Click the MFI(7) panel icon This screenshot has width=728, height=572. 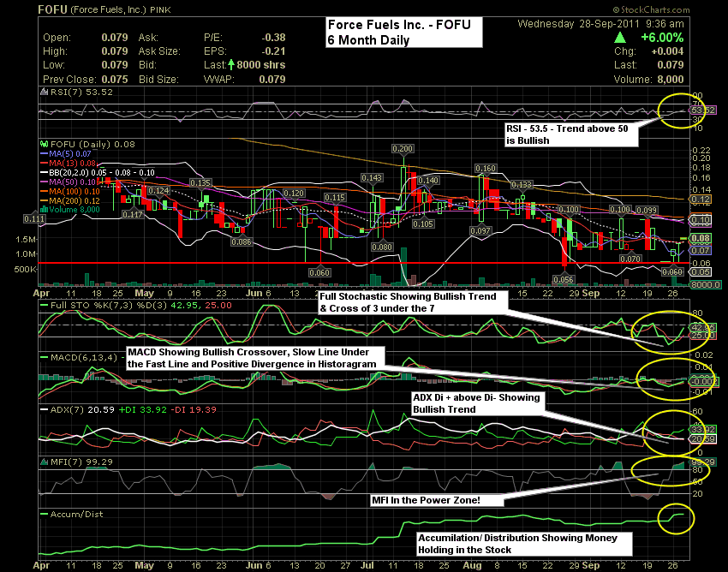click(x=45, y=462)
